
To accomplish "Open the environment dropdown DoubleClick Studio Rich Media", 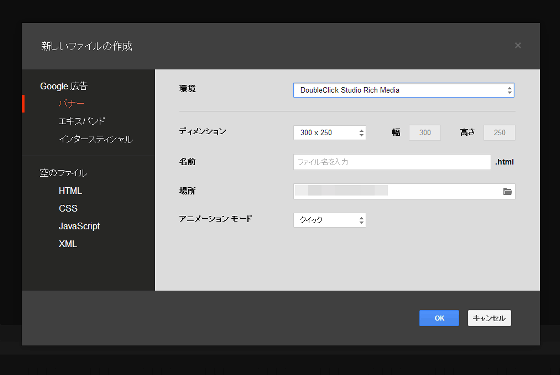I will 404,90.
